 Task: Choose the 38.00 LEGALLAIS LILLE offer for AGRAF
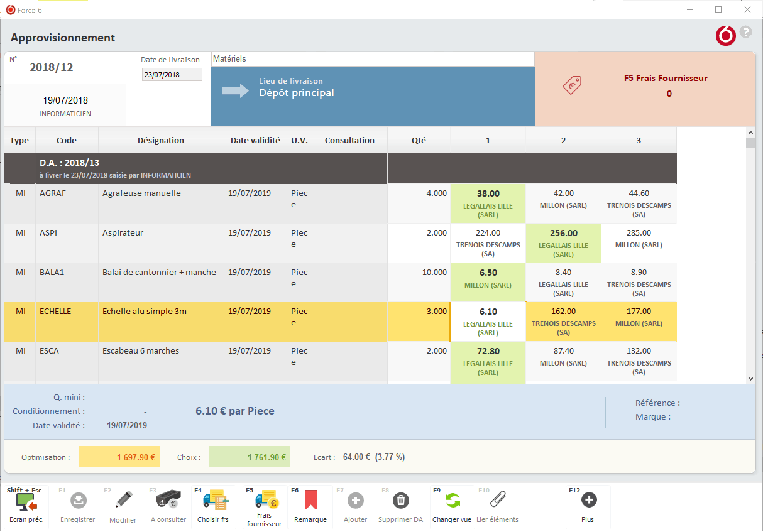[x=488, y=203]
